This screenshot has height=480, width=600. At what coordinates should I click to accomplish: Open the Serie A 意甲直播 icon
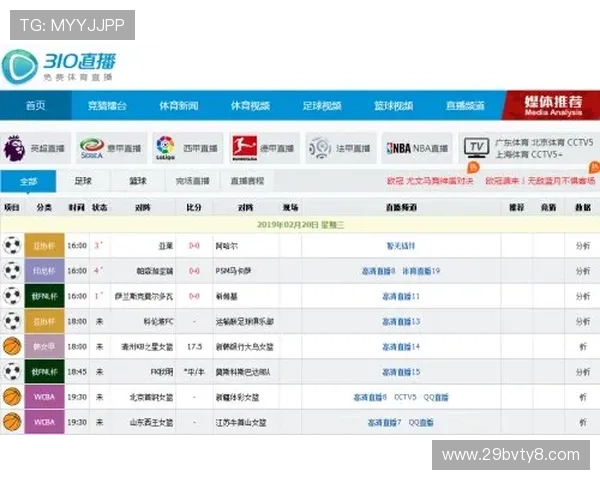(x=92, y=148)
